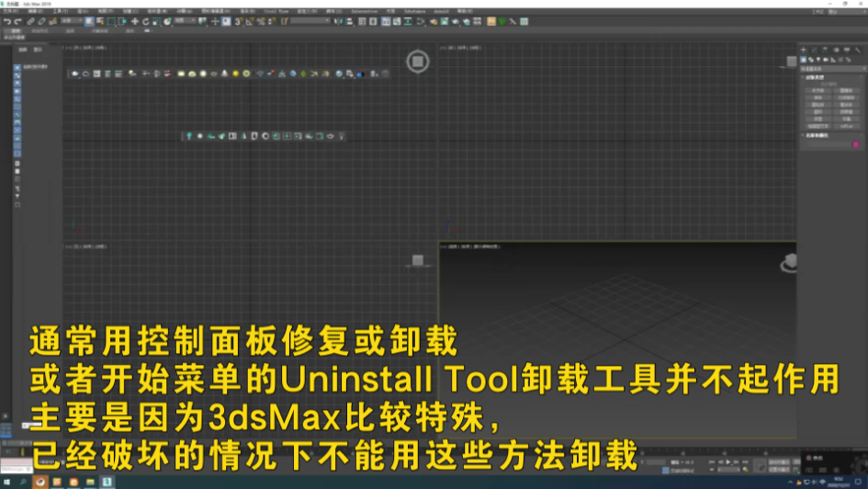Click the Undo arrow in main toolbar
This screenshot has height=489, width=868.
click(6, 21)
